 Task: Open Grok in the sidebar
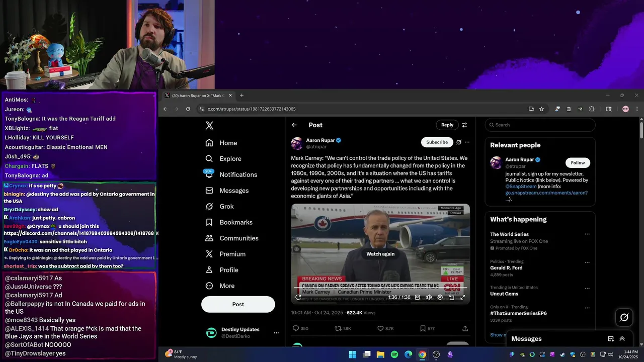[x=219, y=207]
